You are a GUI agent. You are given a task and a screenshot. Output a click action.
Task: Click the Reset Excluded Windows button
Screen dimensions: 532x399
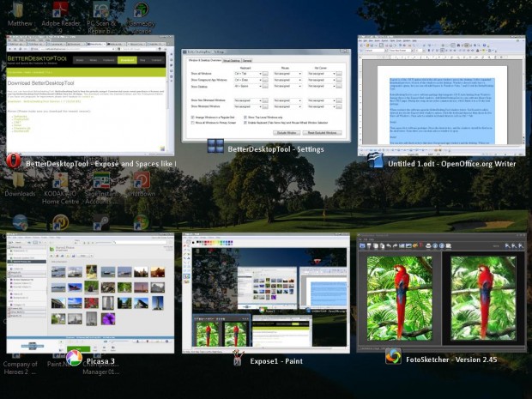(x=323, y=133)
